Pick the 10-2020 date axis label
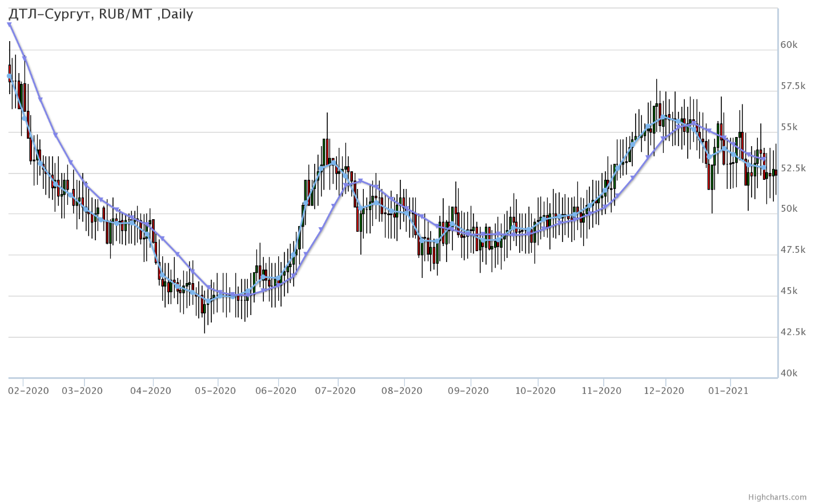The height and width of the screenshot is (504, 815). click(x=535, y=391)
